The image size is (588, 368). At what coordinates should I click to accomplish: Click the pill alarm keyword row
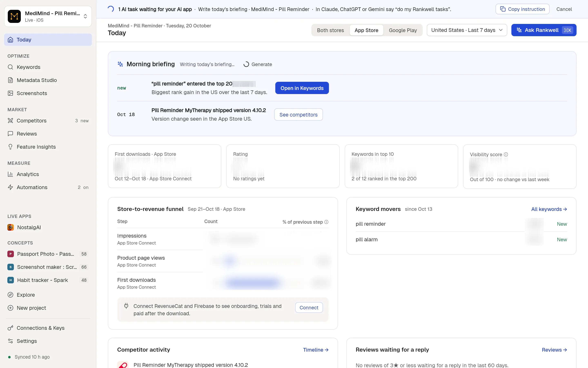click(x=461, y=239)
